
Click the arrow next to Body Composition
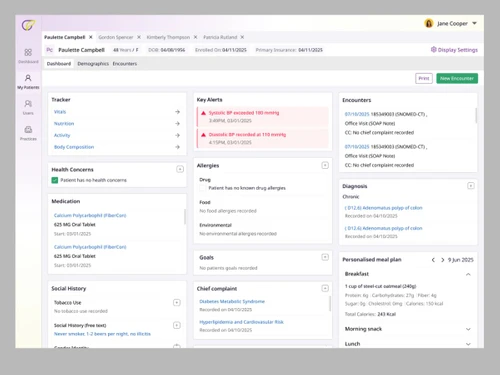[177, 147]
